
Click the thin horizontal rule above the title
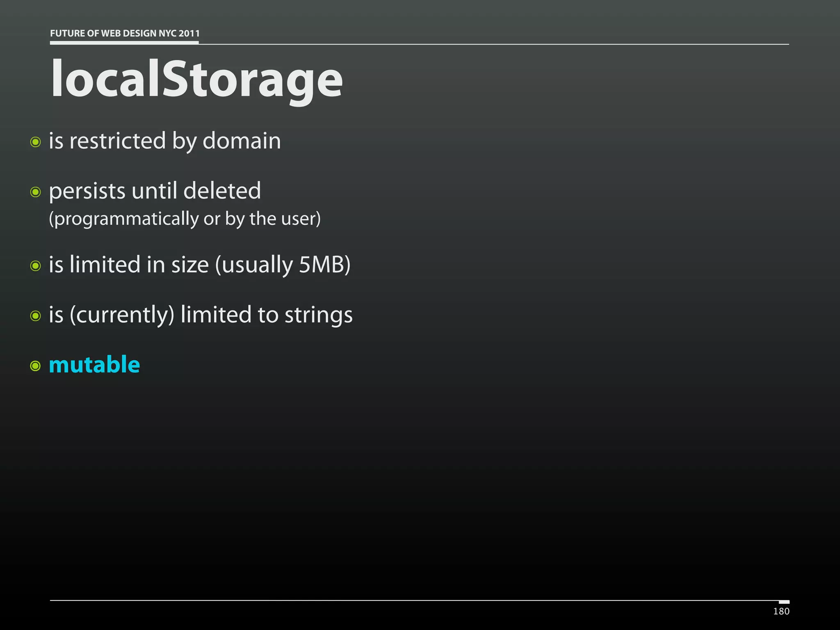point(492,44)
